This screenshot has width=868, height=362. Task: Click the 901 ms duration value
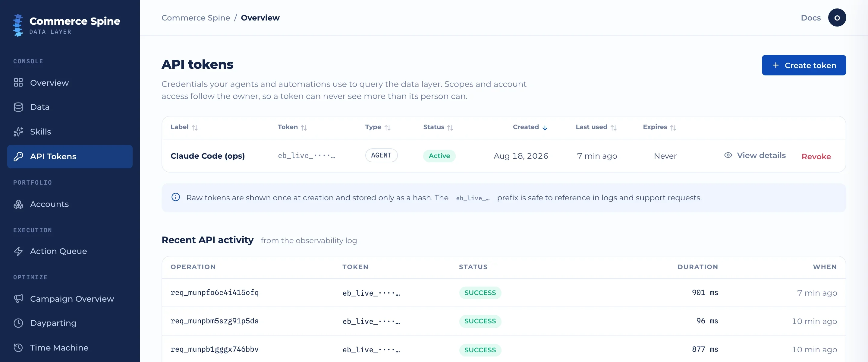click(x=705, y=293)
